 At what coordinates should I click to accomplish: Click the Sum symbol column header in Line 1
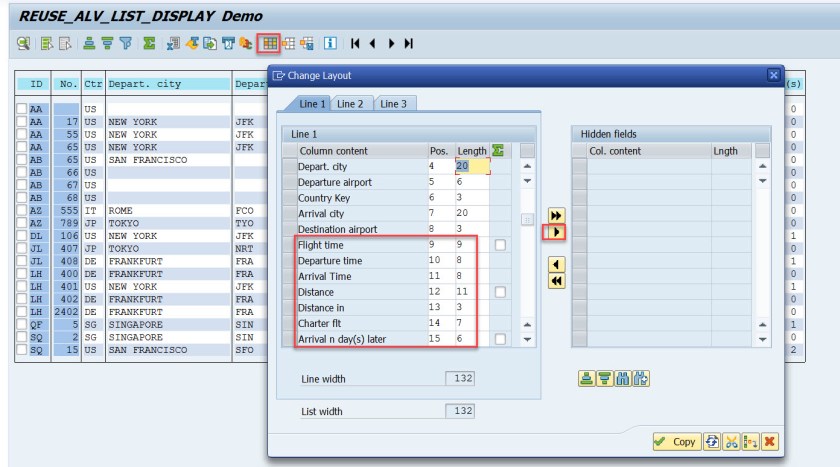pos(498,150)
